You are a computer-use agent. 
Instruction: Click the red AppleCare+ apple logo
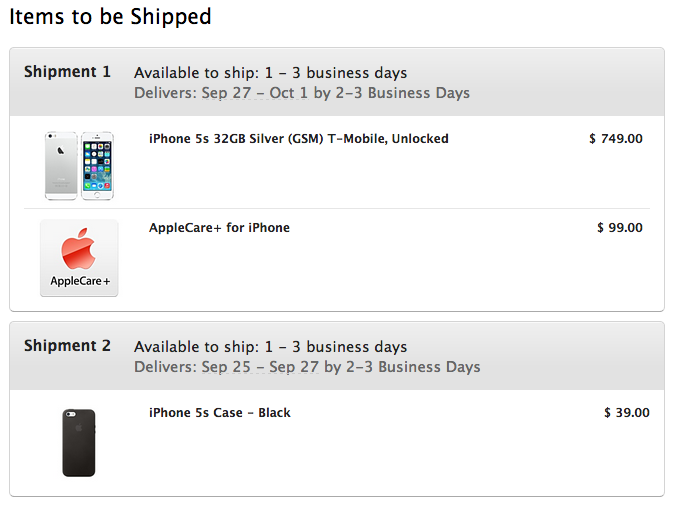click(79, 249)
